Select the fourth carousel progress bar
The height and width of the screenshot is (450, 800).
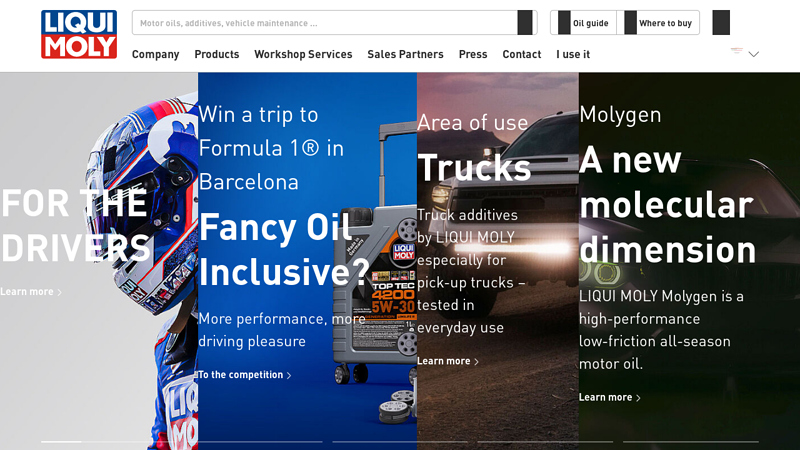coord(545,442)
